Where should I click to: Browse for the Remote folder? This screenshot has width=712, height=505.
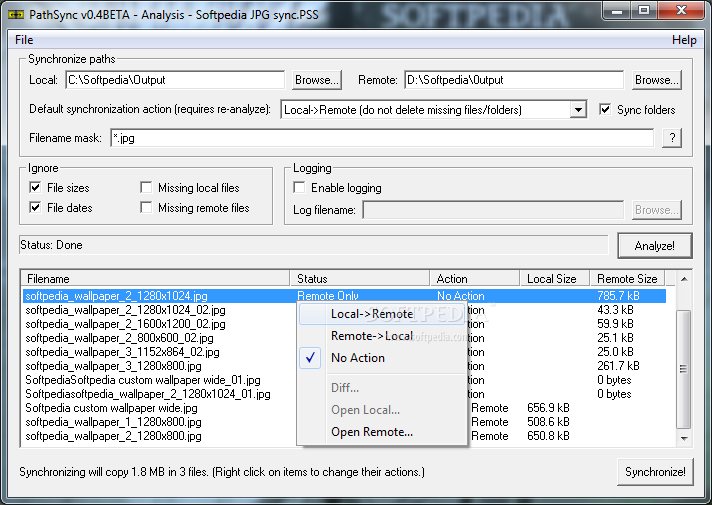657,80
